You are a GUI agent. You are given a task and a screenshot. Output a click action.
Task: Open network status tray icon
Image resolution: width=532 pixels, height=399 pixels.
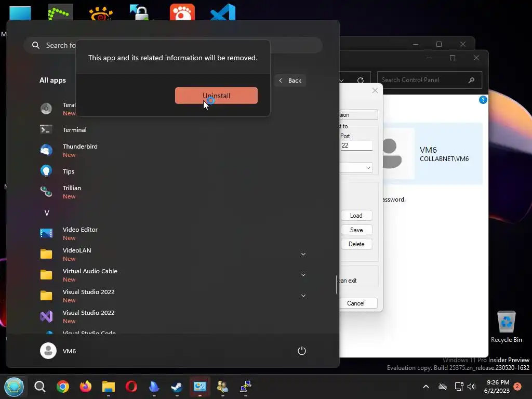point(459,387)
